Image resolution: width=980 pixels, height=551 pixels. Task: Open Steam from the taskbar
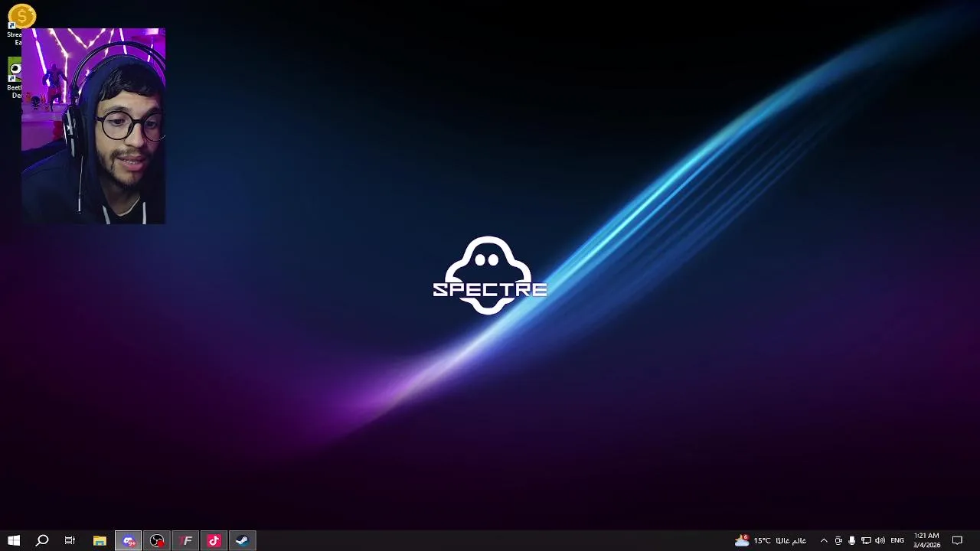(242, 540)
